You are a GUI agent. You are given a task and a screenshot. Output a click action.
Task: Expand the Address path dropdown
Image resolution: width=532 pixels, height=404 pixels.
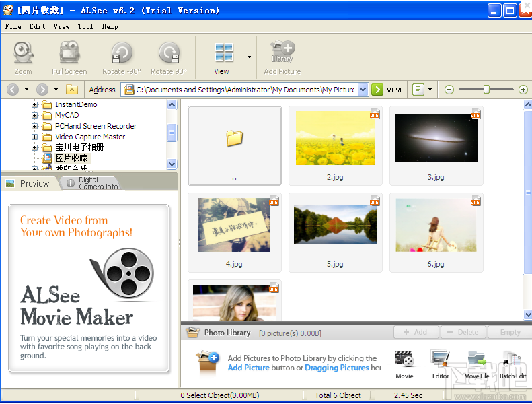click(x=363, y=90)
